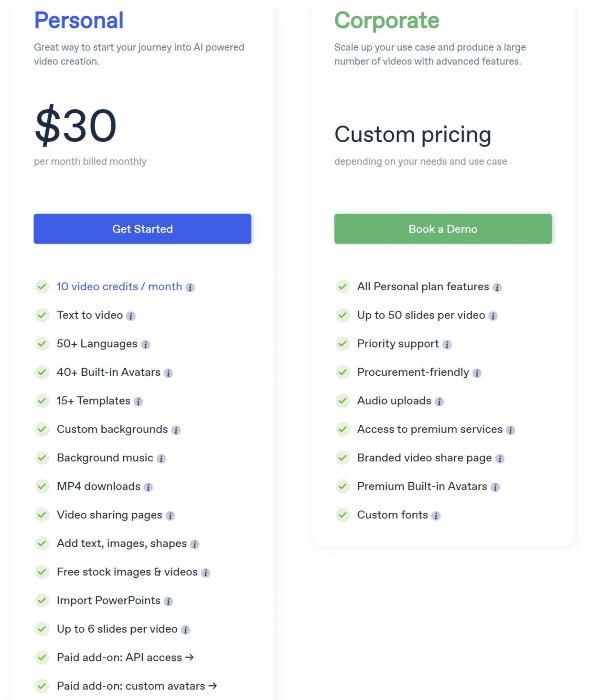
Task: Show info for Premium Built-in Avatars
Action: pos(495,488)
